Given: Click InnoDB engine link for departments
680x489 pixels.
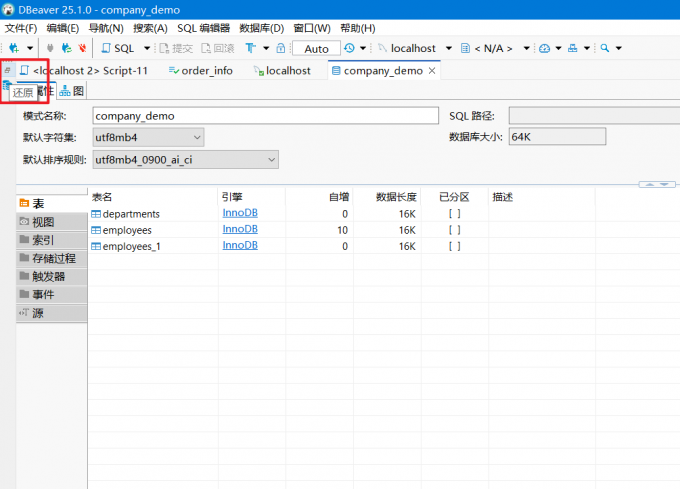Looking at the screenshot, I should click(239, 214).
